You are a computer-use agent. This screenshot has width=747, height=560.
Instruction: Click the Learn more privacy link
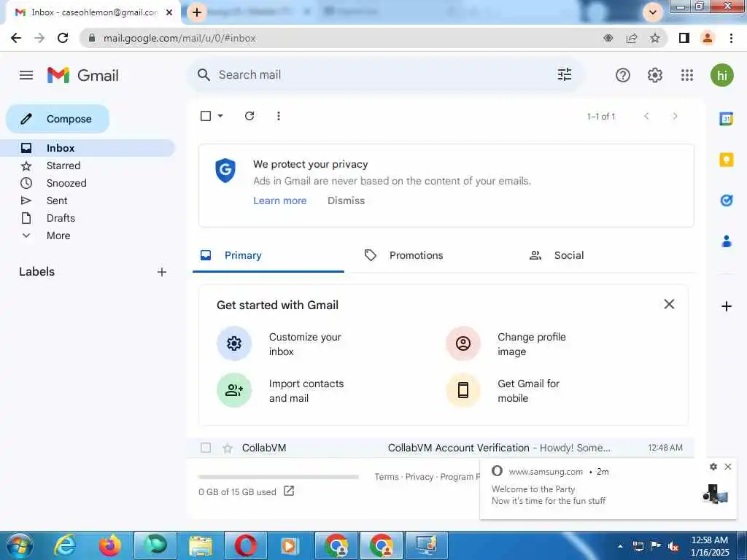[x=279, y=201]
